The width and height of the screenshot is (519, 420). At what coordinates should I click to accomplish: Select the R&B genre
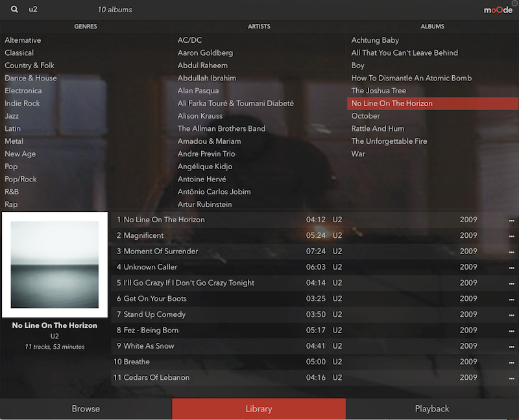coord(12,191)
